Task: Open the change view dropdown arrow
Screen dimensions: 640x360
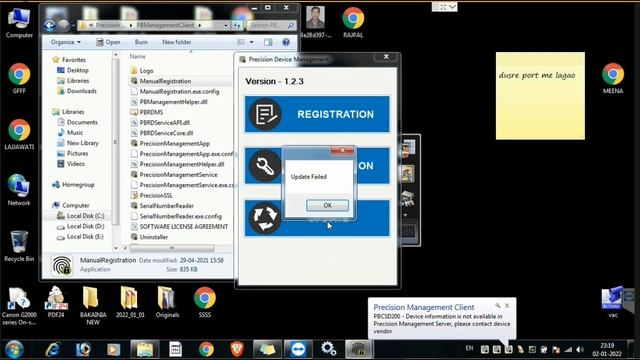Action: coord(251,42)
